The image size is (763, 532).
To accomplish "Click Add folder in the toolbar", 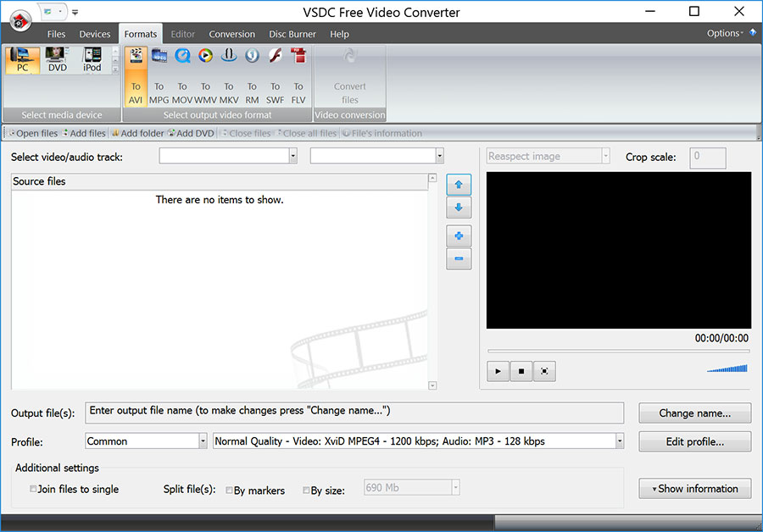I will [138, 133].
